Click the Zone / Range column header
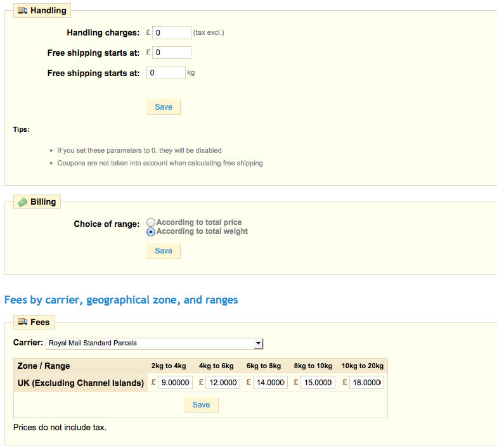 (x=44, y=366)
